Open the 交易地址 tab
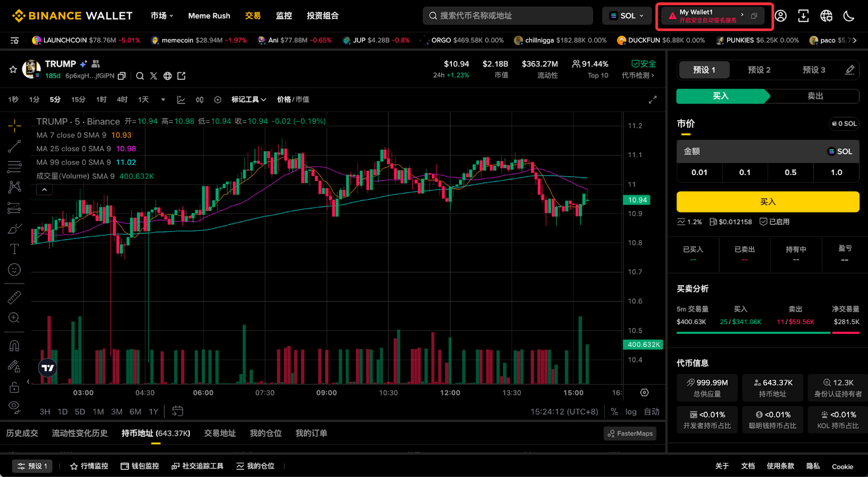This screenshot has width=868, height=477. pos(220,433)
